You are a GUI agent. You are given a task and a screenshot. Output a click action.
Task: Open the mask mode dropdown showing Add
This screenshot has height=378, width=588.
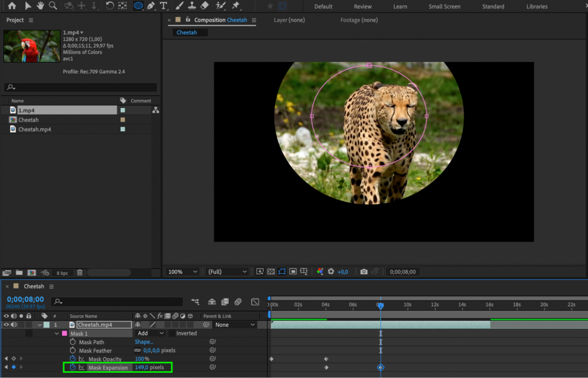coord(150,333)
